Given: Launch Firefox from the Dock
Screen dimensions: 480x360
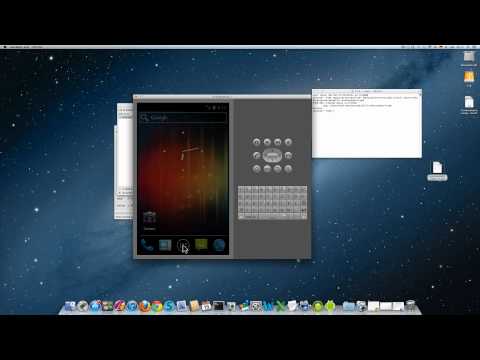Looking at the screenshot, I should pos(144,306).
